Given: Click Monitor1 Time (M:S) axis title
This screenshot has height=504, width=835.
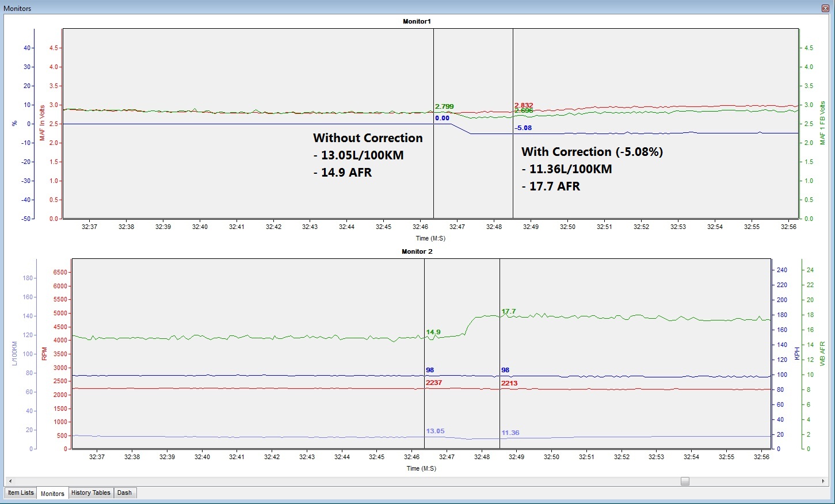Looking at the screenshot, I should coord(430,238).
